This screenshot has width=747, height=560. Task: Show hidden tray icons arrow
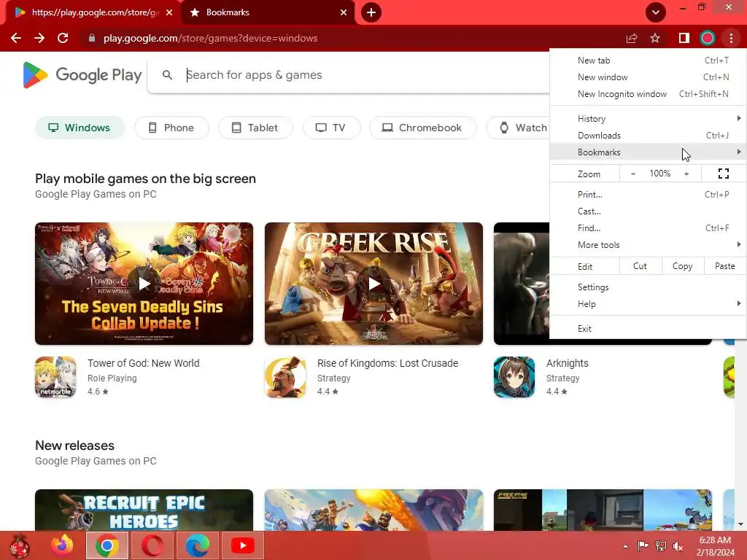coord(625,546)
